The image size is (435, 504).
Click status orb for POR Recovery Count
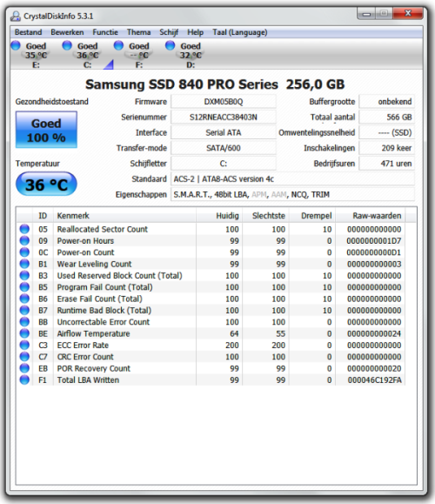(24, 368)
